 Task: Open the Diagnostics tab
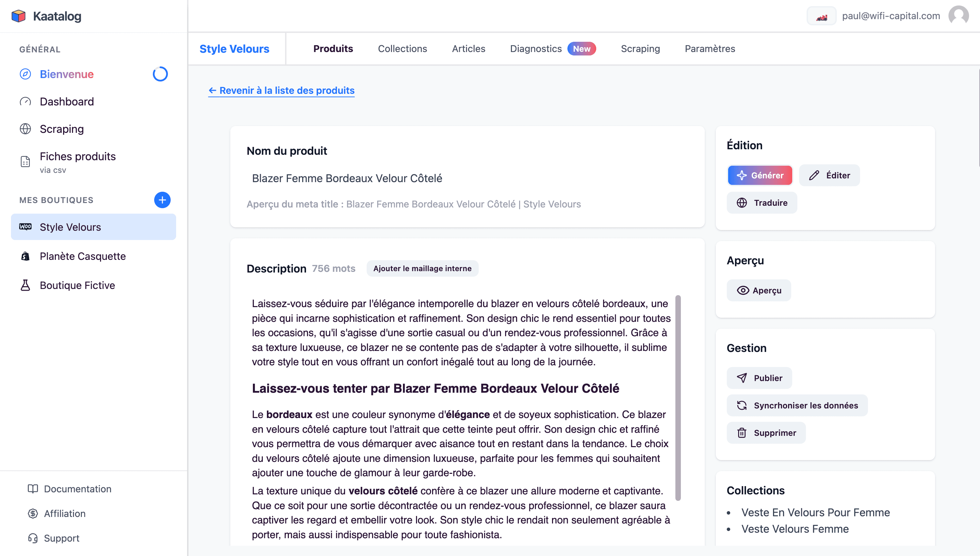[536, 49]
